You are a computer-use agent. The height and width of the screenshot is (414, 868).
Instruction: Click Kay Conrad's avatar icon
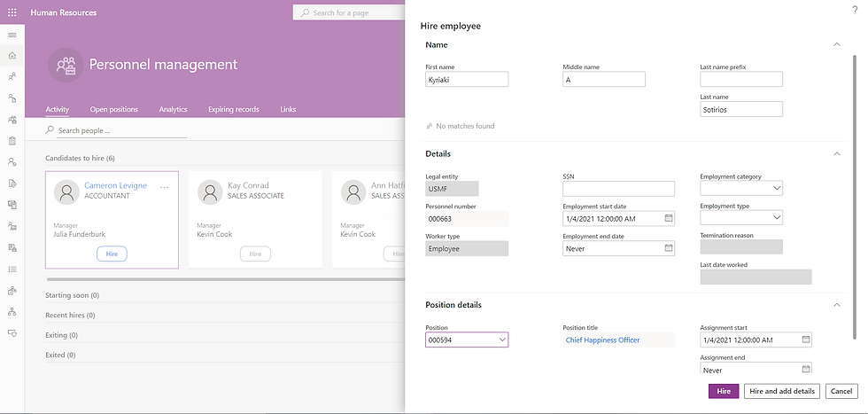210,192
